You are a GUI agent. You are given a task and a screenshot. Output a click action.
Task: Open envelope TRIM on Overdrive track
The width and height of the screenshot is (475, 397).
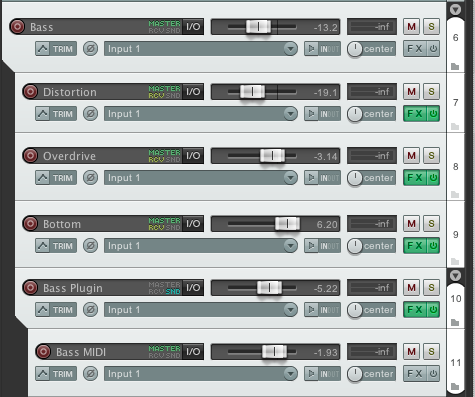pyautogui.click(x=56, y=178)
